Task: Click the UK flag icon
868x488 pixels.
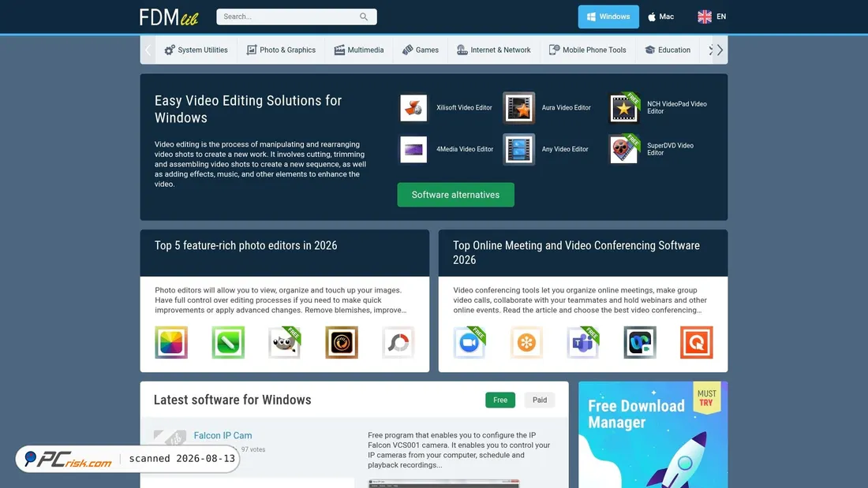Action: (704, 17)
